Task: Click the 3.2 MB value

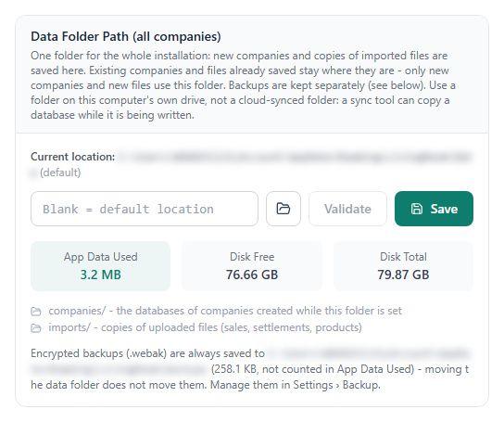Action: tap(101, 275)
